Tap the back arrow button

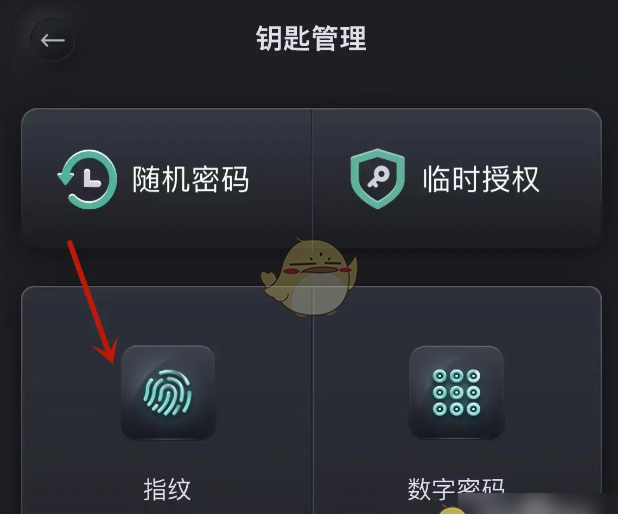pyautogui.click(x=52, y=40)
